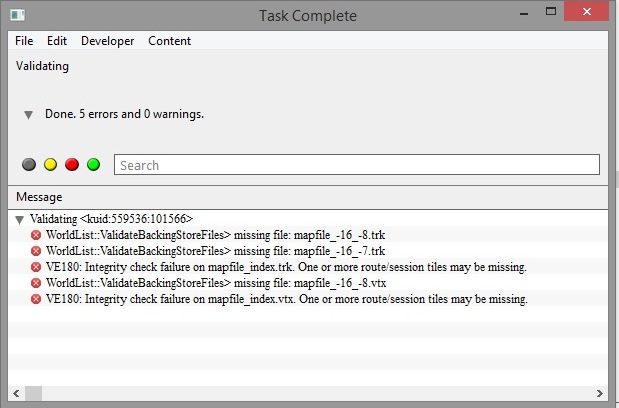Click the Search input field
Image resolution: width=619 pixels, height=408 pixels.
pyautogui.click(x=356, y=165)
